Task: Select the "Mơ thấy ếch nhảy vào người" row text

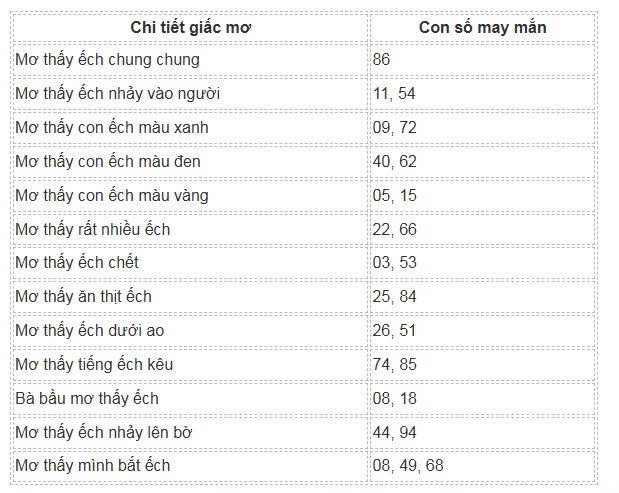Action: click(x=118, y=94)
